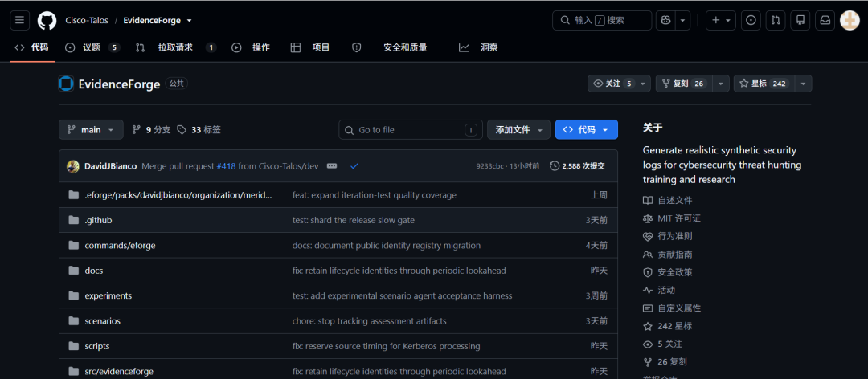Open commit 'chore: stop tracking assessment artifacts'
Viewport: 868px width, 379px height.
pyautogui.click(x=369, y=321)
